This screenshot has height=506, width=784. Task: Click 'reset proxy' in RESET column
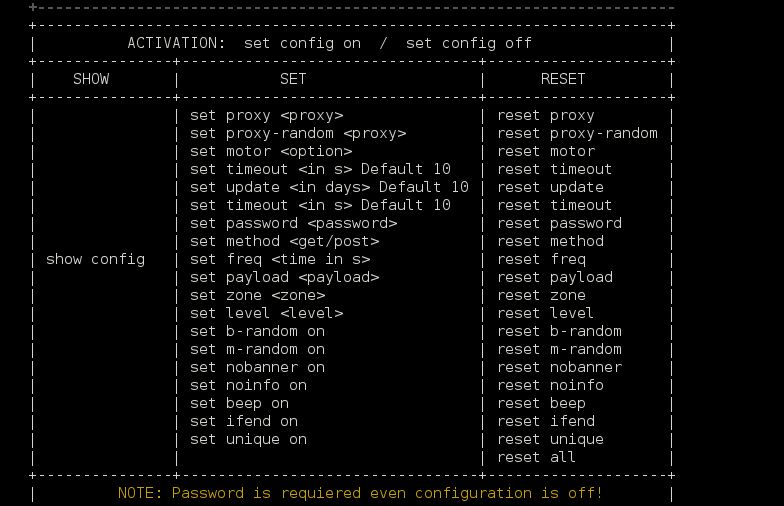[x=545, y=115]
